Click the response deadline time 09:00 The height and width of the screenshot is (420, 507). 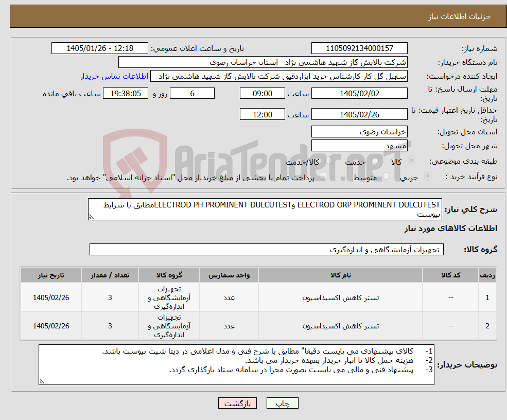click(x=262, y=94)
